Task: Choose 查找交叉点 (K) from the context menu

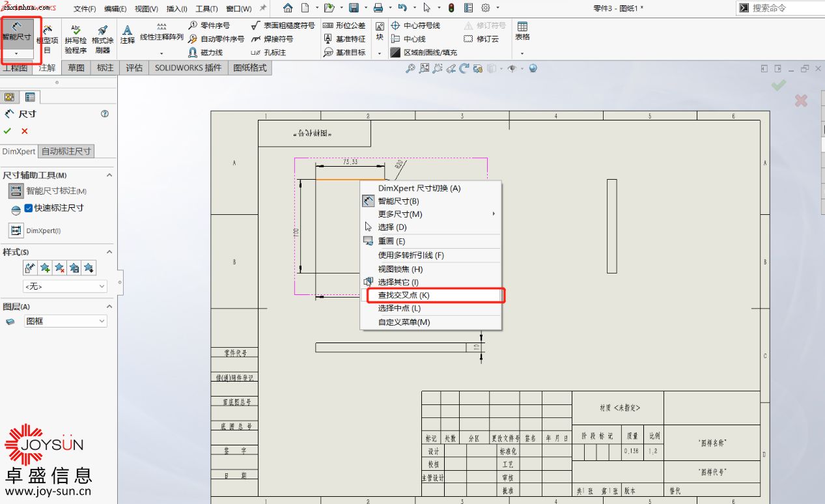Action: 431,295
